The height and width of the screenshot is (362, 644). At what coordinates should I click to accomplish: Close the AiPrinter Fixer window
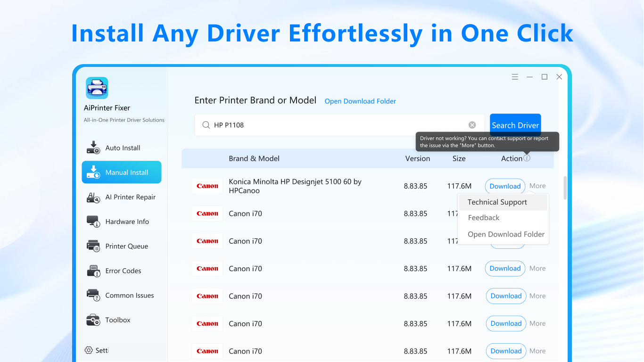tap(559, 77)
